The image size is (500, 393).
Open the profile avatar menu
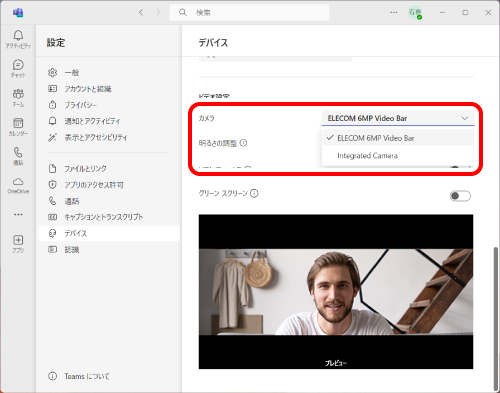415,13
